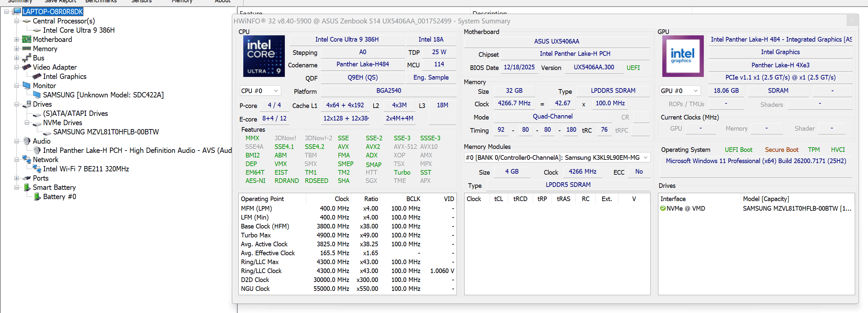Select the NGU Clock row
This screenshot has width=868, height=313.
[347, 289]
